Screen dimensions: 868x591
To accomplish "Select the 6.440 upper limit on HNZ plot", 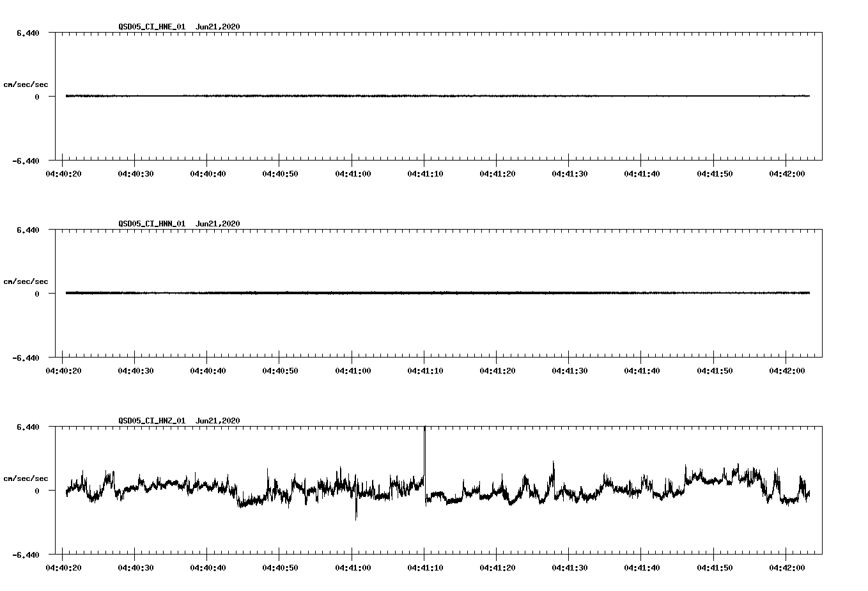I will pyautogui.click(x=28, y=427).
